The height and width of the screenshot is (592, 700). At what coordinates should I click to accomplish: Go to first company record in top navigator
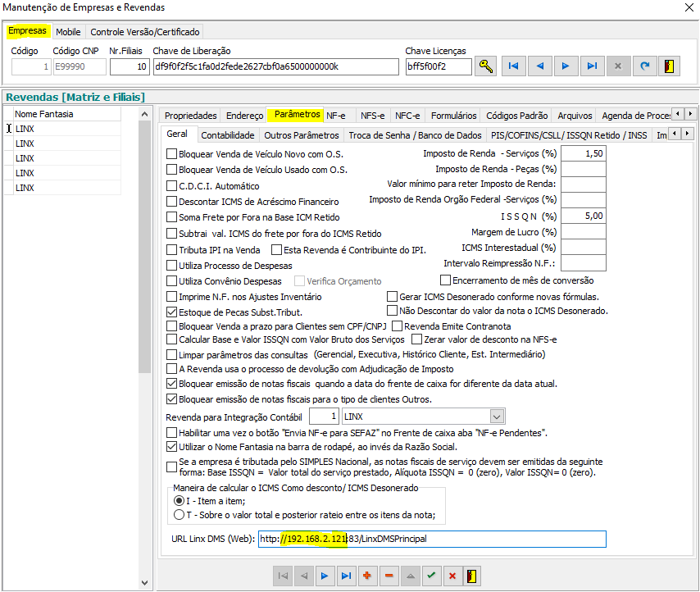pyautogui.click(x=513, y=66)
